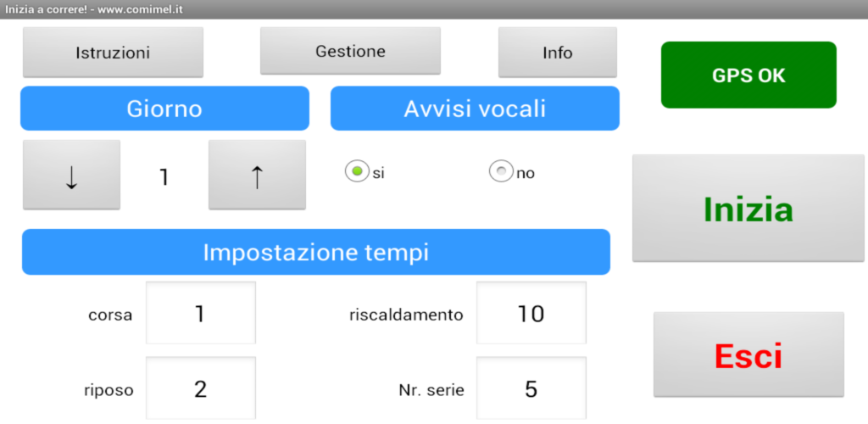Click the corsa time input field
Screen dimensions: 868x424
201,314
